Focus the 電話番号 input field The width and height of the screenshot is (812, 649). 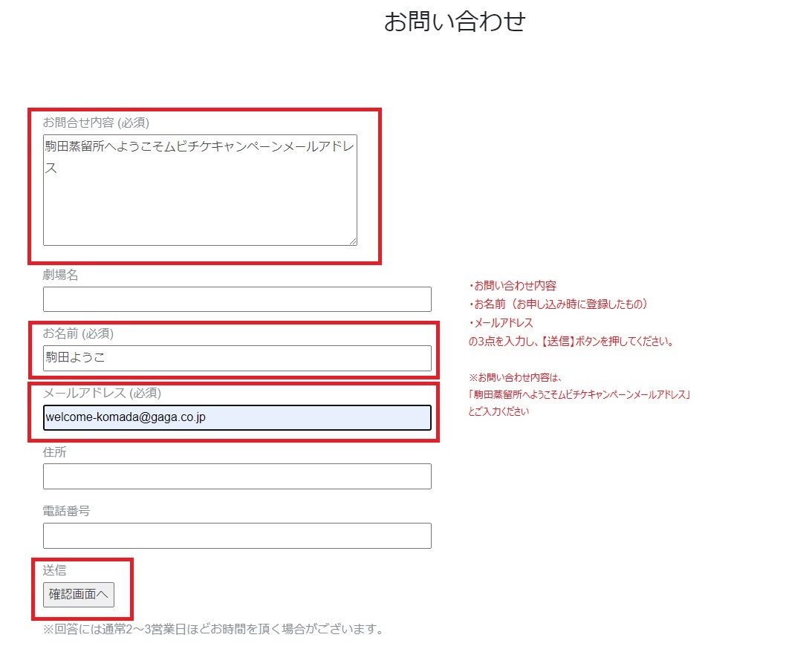pos(237,535)
